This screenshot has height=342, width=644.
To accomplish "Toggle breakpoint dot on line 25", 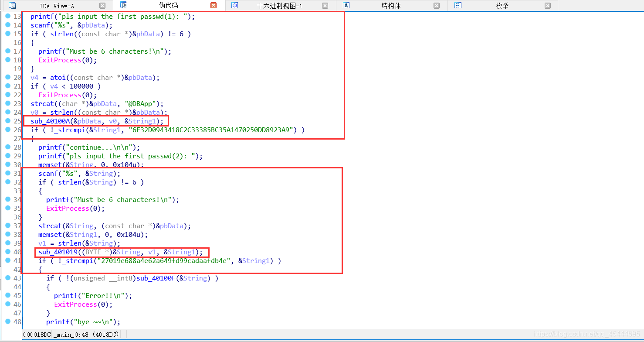I will 7,121.
